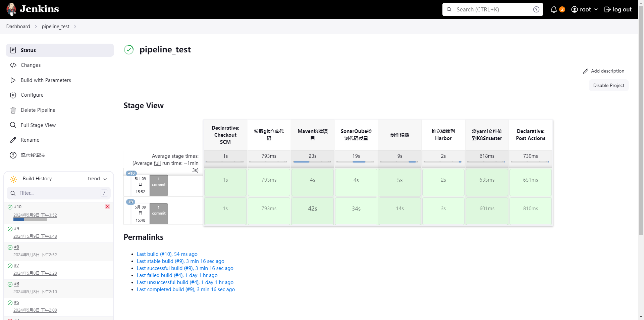Click the Full Stage View magnifier icon
This screenshot has height=320, width=644.
pyautogui.click(x=13, y=125)
